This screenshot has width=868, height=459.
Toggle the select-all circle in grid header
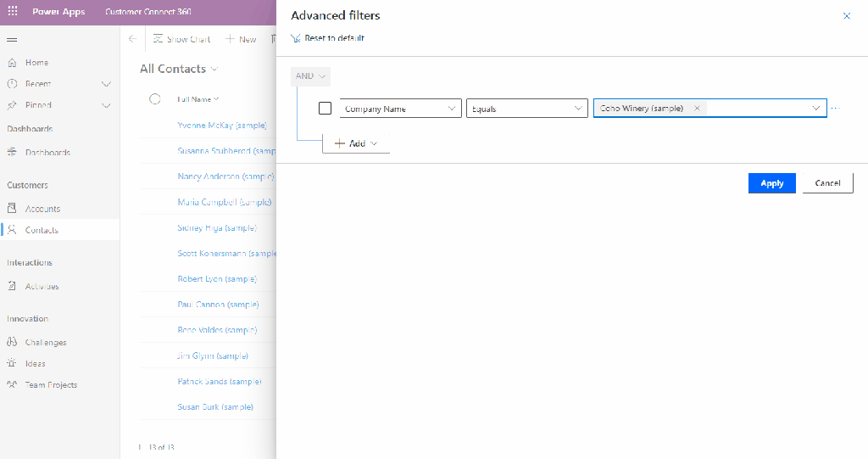(155, 99)
